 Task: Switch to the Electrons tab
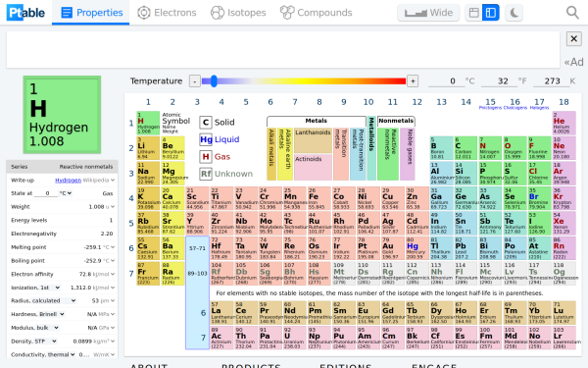[167, 13]
